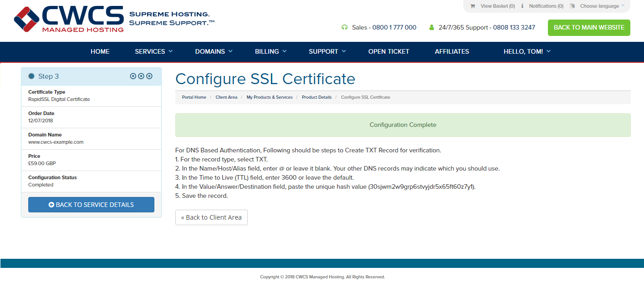644x292 pixels.
Task: Click the Back to Main Website button
Action: pos(589,27)
